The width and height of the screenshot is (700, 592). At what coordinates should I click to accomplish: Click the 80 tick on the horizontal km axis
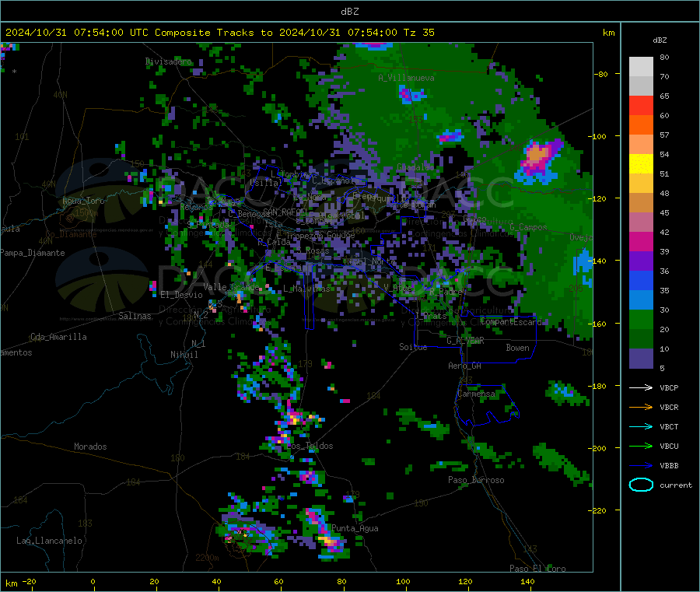341,581
